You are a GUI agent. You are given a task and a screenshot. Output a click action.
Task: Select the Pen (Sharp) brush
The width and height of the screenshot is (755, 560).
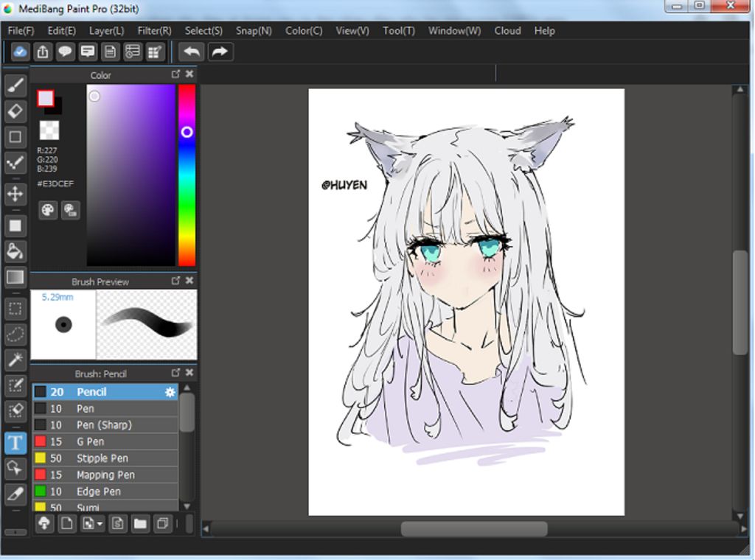click(105, 425)
